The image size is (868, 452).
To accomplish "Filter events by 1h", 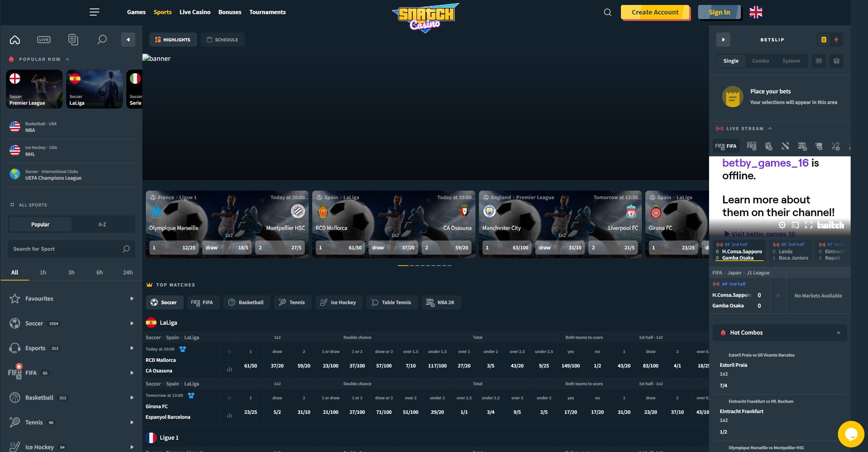I will (43, 272).
